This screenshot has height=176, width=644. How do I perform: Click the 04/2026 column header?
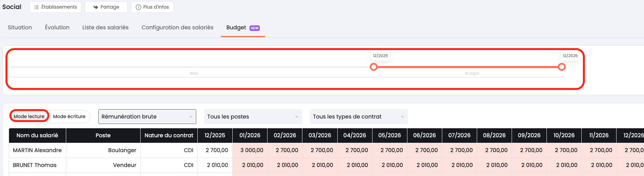[355, 135]
